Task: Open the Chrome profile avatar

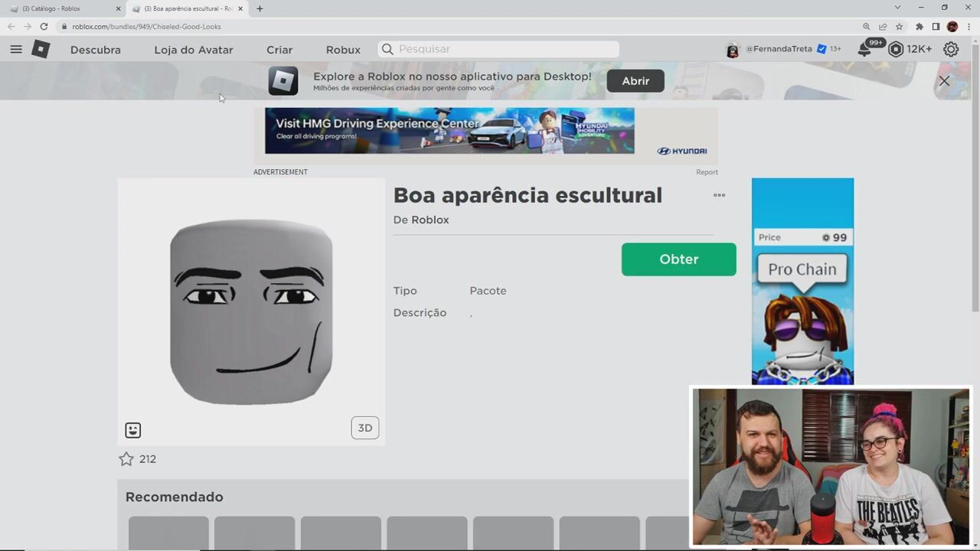Action: 952,26
